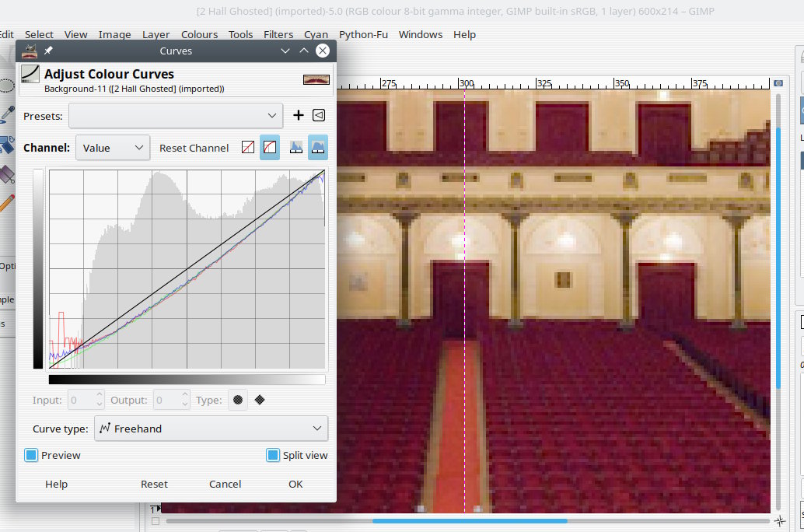Image resolution: width=804 pixels, height=532 pixels.
Task: Select the pencil tool in toolbox
Action: 7,203
